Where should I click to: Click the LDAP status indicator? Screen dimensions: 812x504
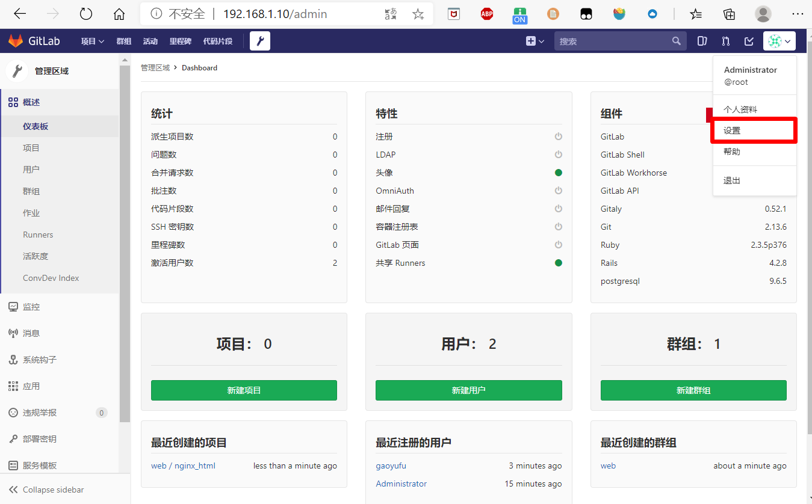point(558,155)
